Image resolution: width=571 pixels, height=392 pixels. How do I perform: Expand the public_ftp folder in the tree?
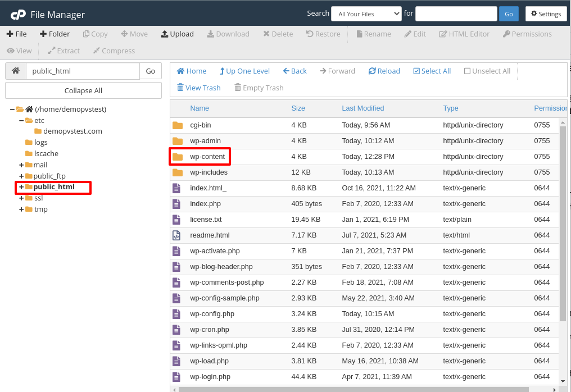click(x=21, y=176)
